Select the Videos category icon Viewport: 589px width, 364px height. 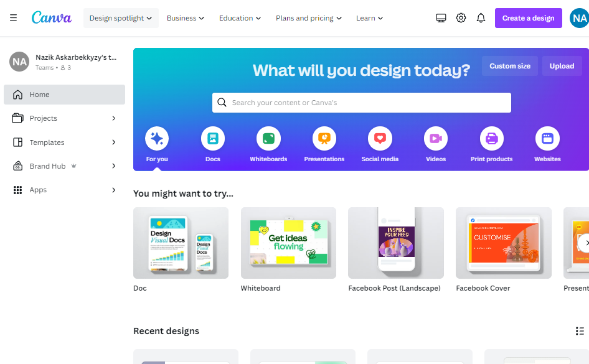pos(436,139)
